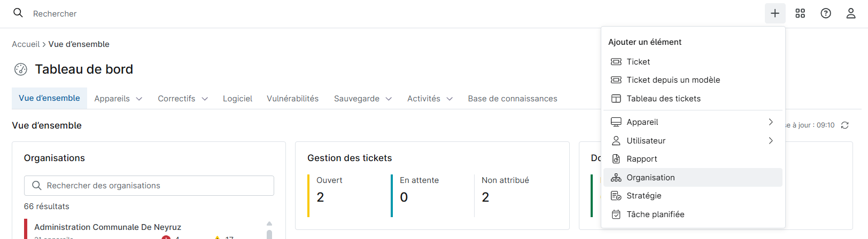Switch to the Logiciel tab

(237, 99)
